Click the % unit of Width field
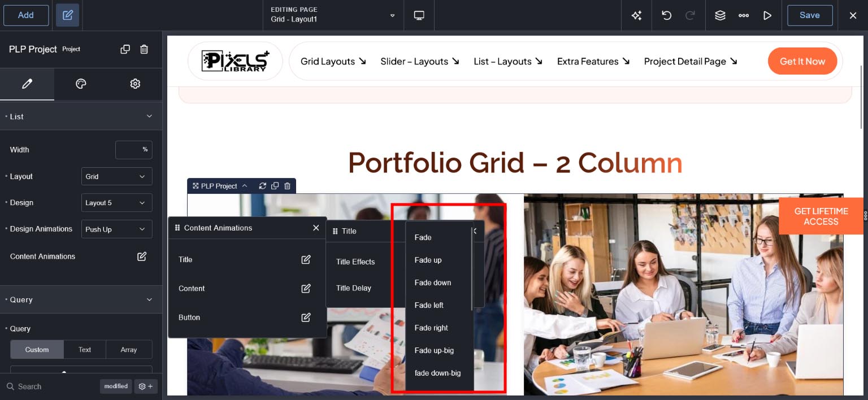 (145, 150)
